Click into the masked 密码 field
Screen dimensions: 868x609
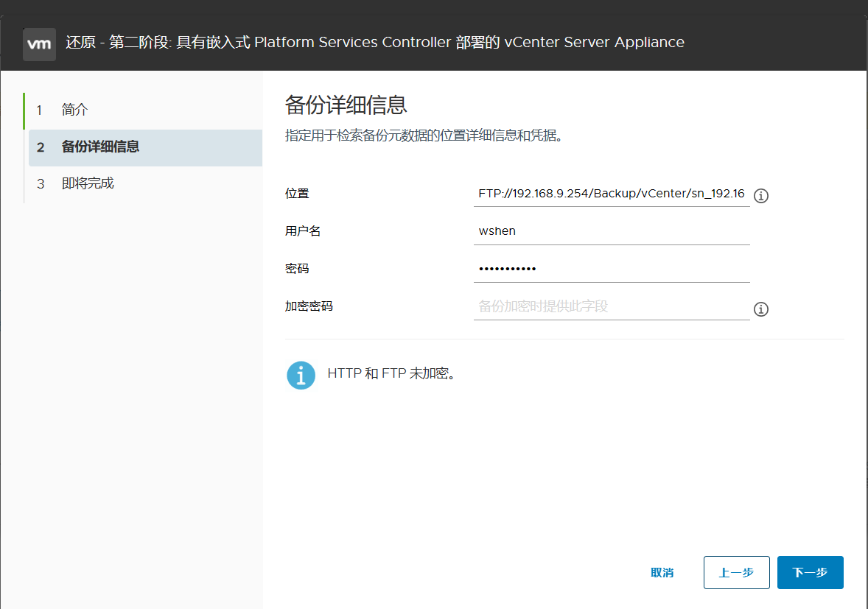tap(611, 269)
